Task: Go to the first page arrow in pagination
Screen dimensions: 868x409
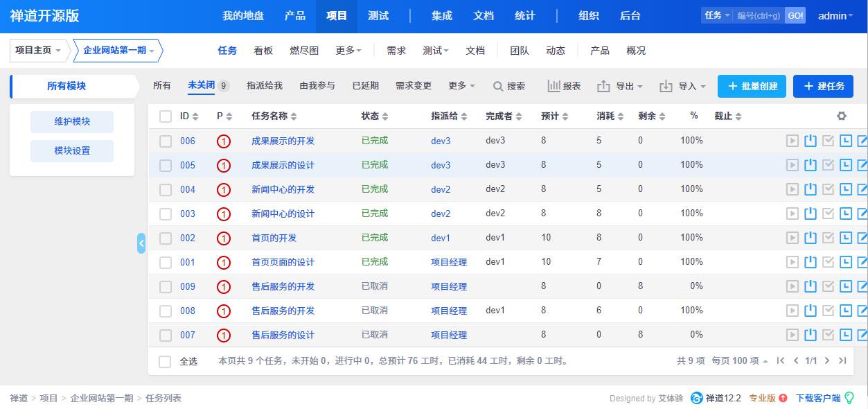Action: pos(781,360)
